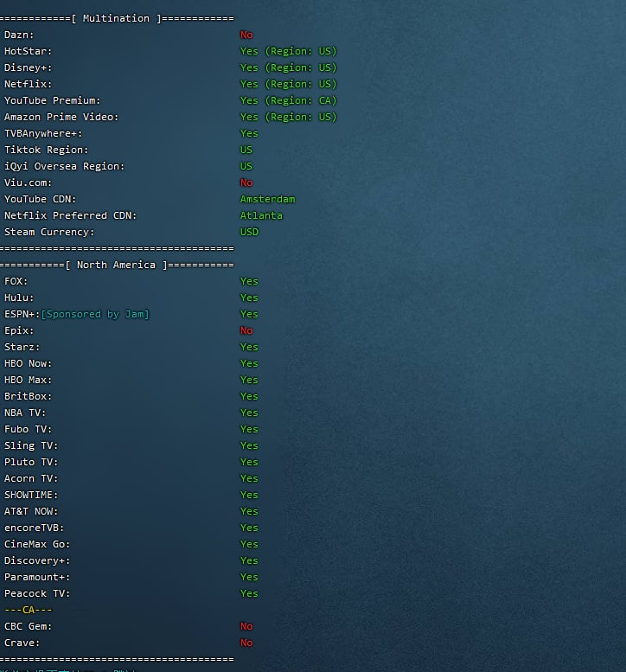626x672 pixels.
Task: Click the 'Pluto TV:' label
Action: (31, 462)
